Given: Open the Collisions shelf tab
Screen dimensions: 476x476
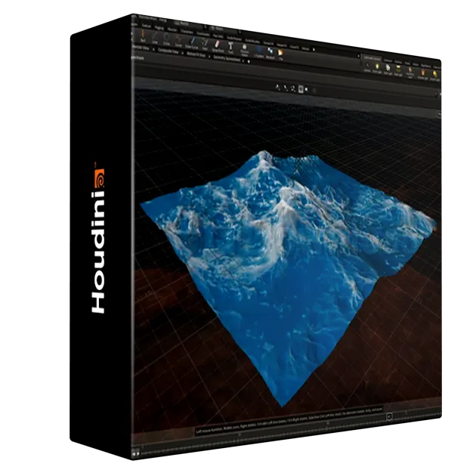Looking at the screenshot, I should click(x=388, y=60).
